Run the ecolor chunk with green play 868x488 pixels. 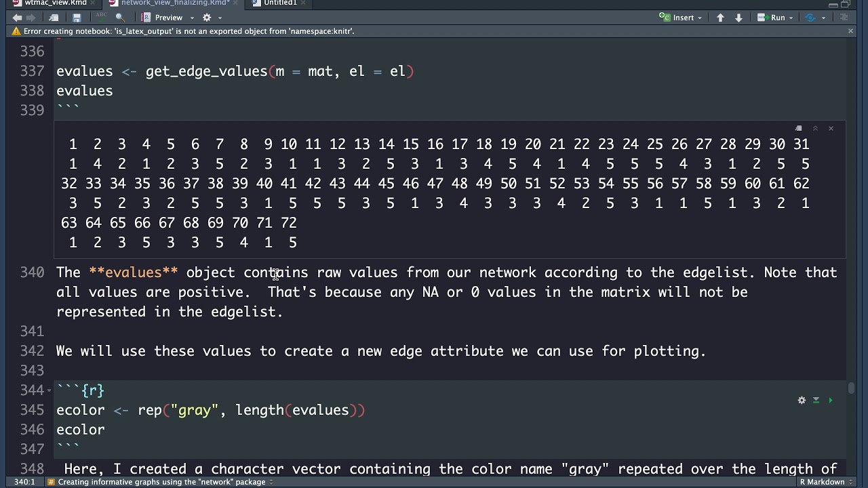click(830, 401)
